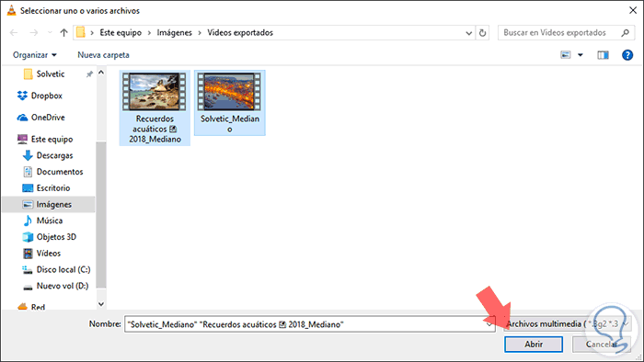This screenshot has height=362, width=644.
Task: Click Nueva carpeta
Action: click(103, 55)
